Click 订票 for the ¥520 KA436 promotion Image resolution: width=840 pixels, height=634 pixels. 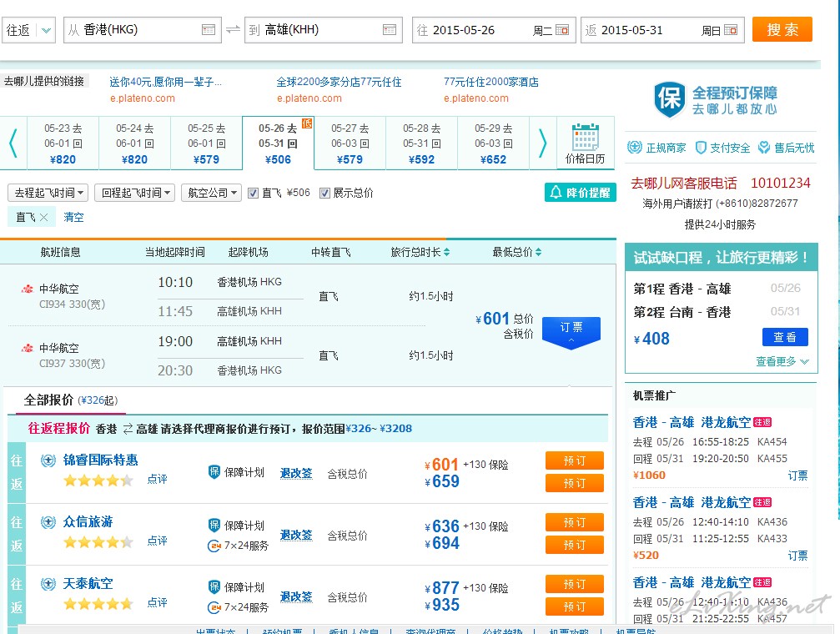click(x=797, y=556)
